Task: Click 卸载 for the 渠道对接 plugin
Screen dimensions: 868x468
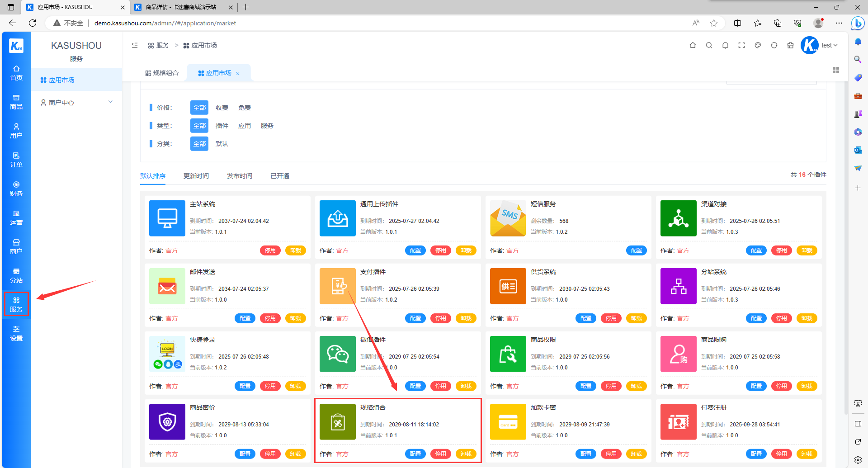Action: click(x=807, y=251)
